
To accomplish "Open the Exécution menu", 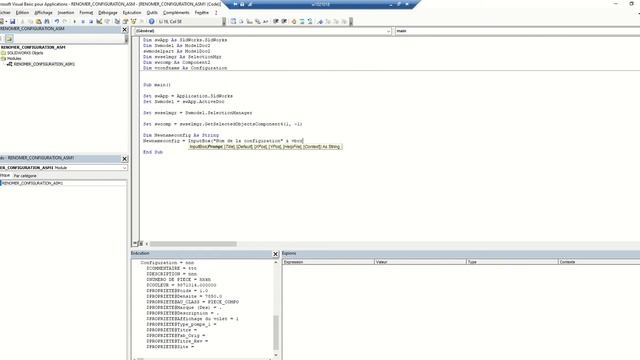I will click(132, 13).
